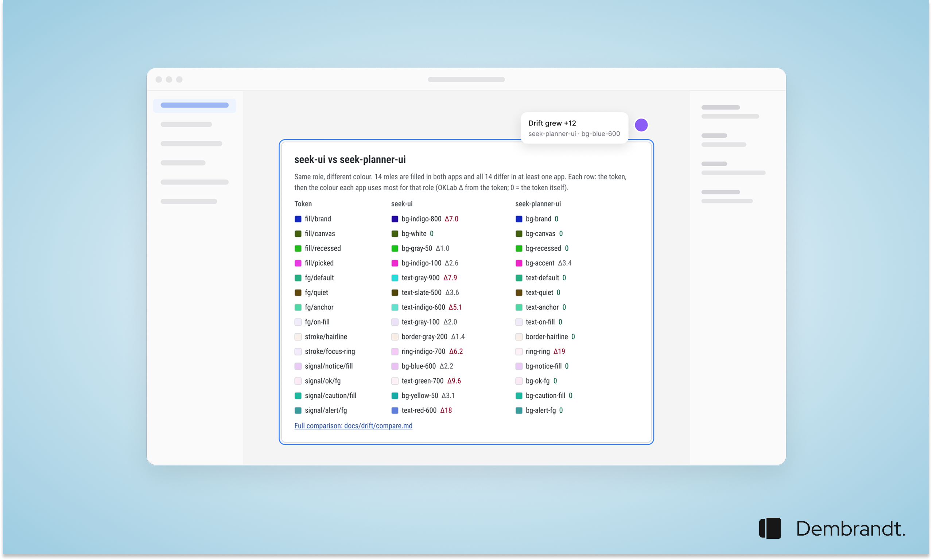
Task: Click the text-slate-500 Δ3.6 entry
Action: [x=430, y=292]
